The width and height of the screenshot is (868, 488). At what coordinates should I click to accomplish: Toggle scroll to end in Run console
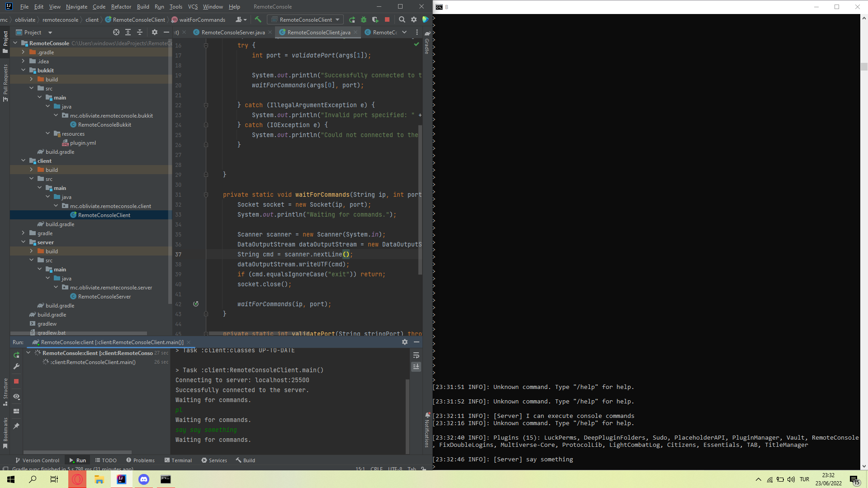tap(416, 367)
